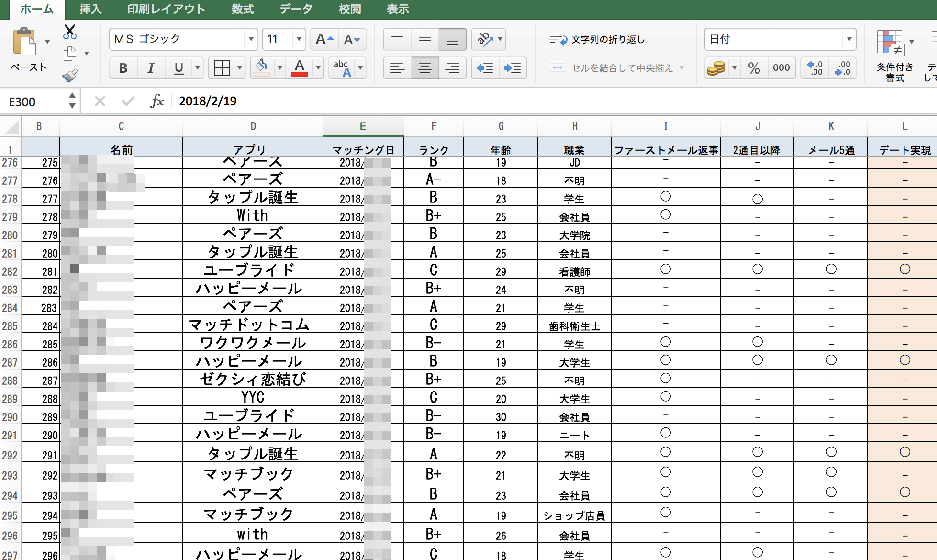The image size is (937, 560).
Task: Click the Paste clipboard icon
Action: pos(25,42)
